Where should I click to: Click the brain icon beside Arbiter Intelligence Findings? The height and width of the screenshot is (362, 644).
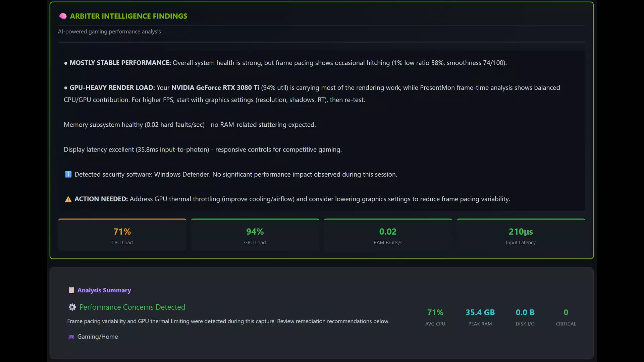point(63,16)
